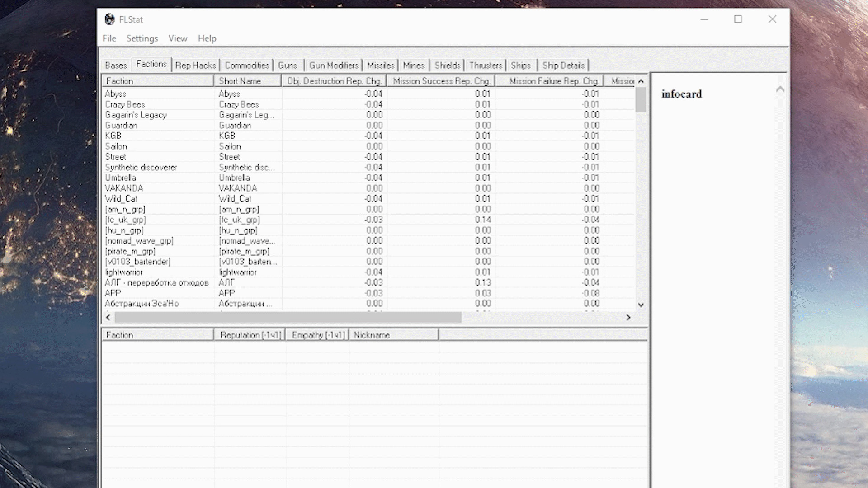Select the Абстракции Эса'Но faction row
This screenshot has height=488, width=868.
[x=368, y=304]
